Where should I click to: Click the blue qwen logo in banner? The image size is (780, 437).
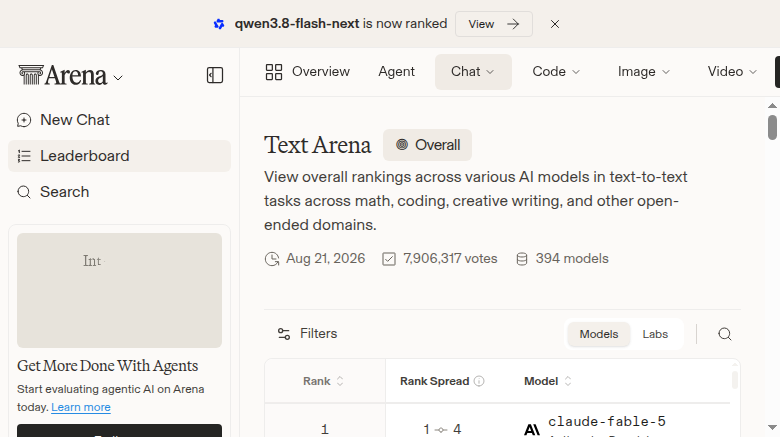[x=219, y=24]
